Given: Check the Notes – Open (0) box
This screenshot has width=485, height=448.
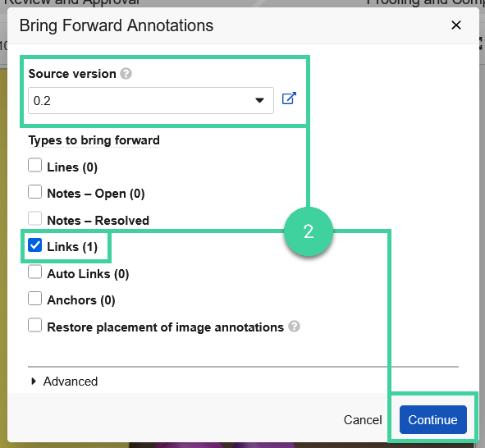Looking at the screenshot, I should click(34, 192).
